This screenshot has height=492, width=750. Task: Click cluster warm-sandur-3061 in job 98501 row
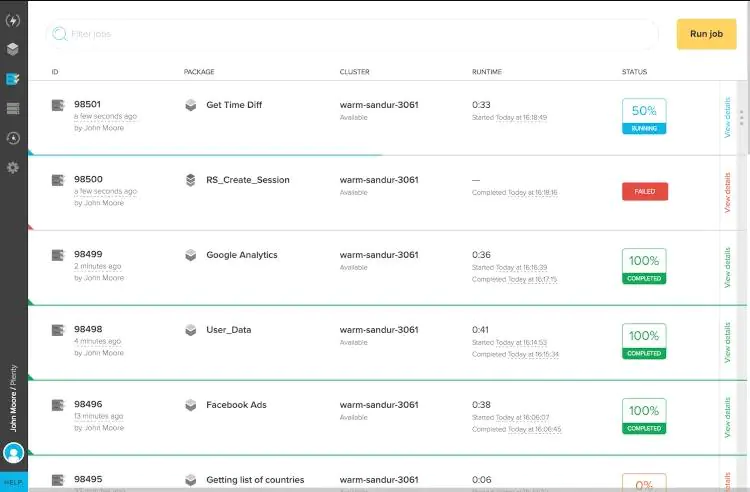pos(379,105)
